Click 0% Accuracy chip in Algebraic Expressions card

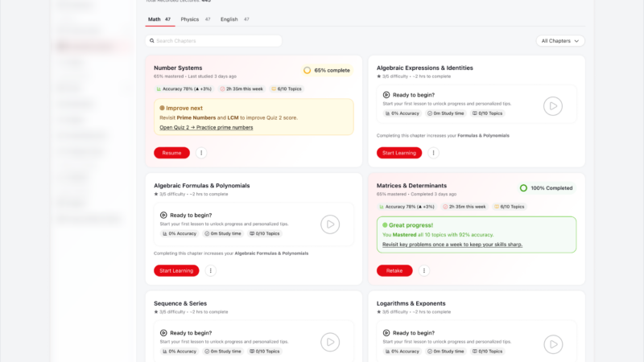[402, 113]
